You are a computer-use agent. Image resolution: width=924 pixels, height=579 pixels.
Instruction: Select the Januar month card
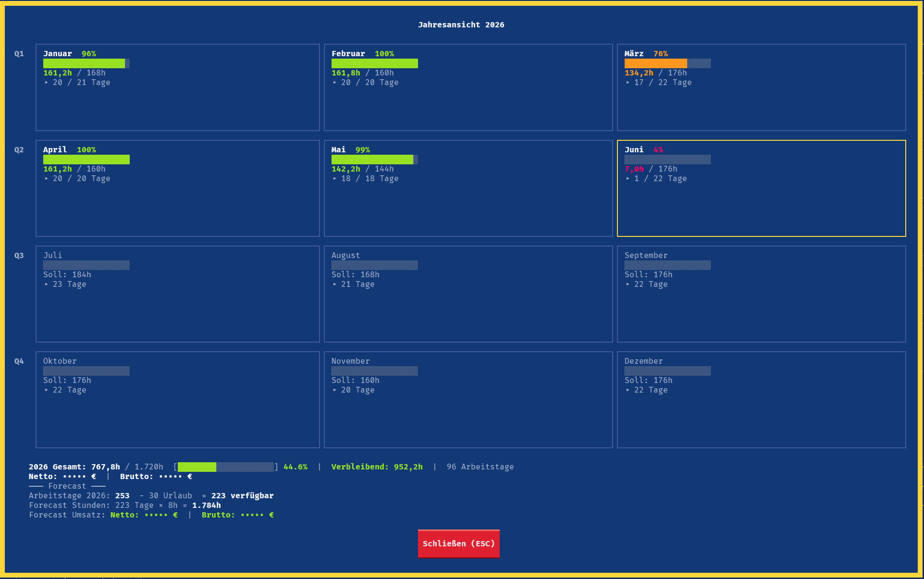tap(178, 87)
